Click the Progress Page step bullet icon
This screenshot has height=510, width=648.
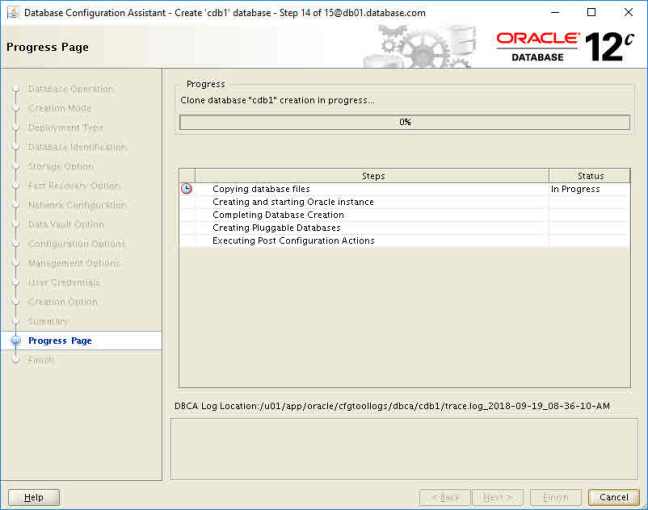pyautogui.click(x=15, y=341)
